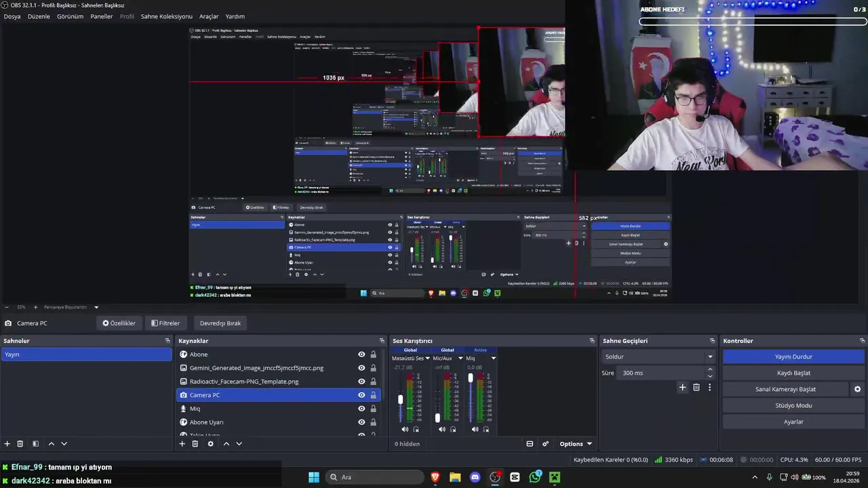
Task: Start the virtual camera with Sanal Kamerayı Başlat
Action: click(x=785, y=389)
